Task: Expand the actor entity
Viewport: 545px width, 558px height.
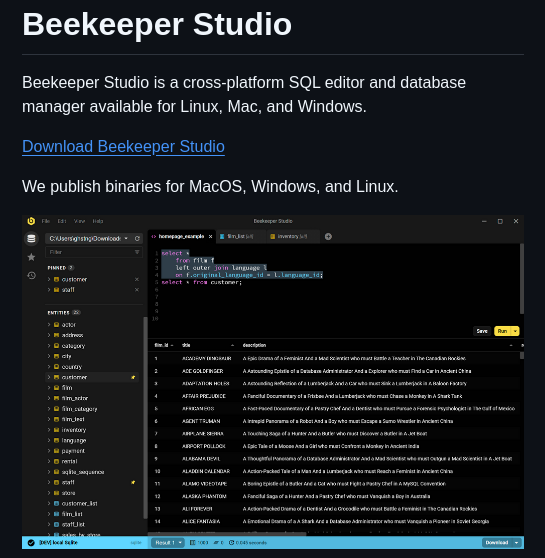Action: click(49, 325)
